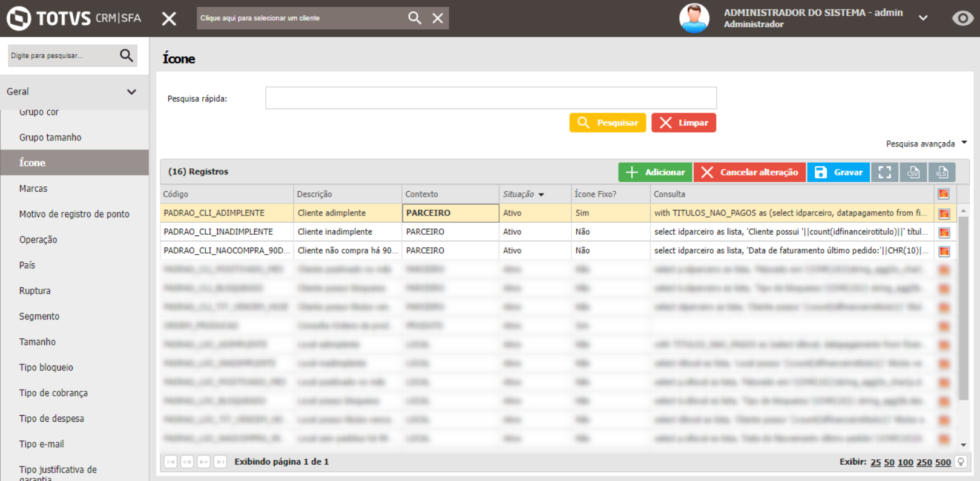Open the País menu item
Viewport: 980px width, 481px height.
click(x=27, y=265)
